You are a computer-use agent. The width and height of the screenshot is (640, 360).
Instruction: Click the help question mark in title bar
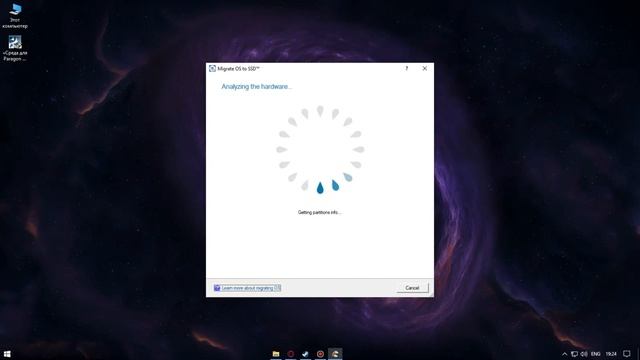407,69
